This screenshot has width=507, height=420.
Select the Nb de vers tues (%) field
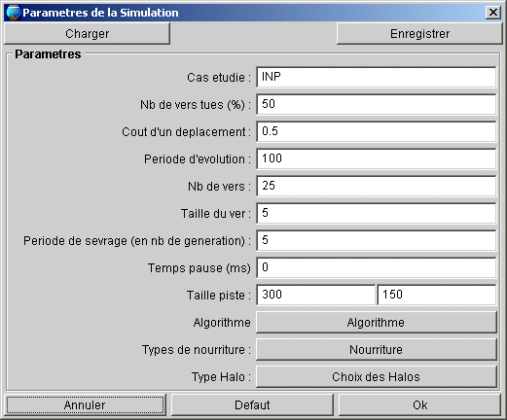coord(377,104)
